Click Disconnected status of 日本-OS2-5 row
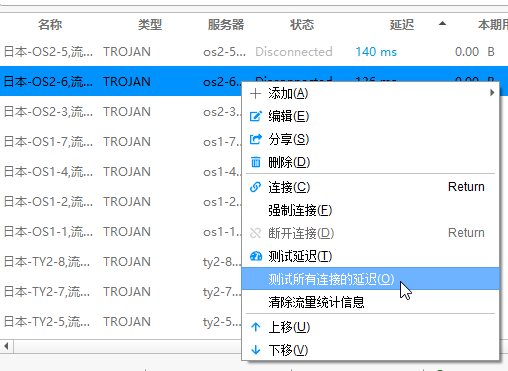508x371 pixels. tap(294, 52)
